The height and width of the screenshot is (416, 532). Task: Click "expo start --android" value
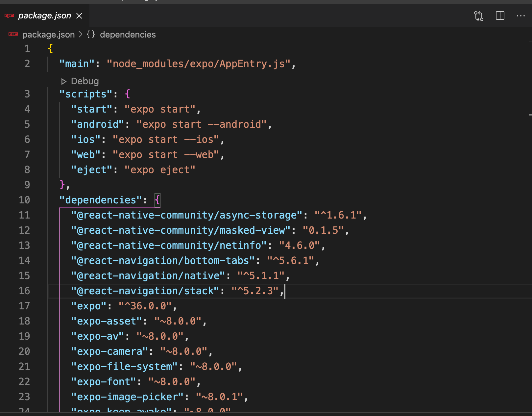point(202,124)
